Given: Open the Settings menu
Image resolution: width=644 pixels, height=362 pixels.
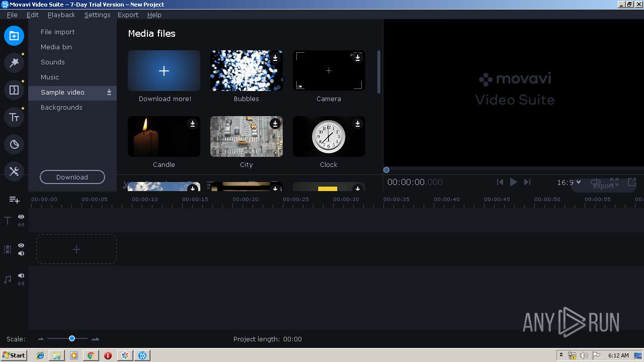Looking at the screenshot, I should click(97, 15).
